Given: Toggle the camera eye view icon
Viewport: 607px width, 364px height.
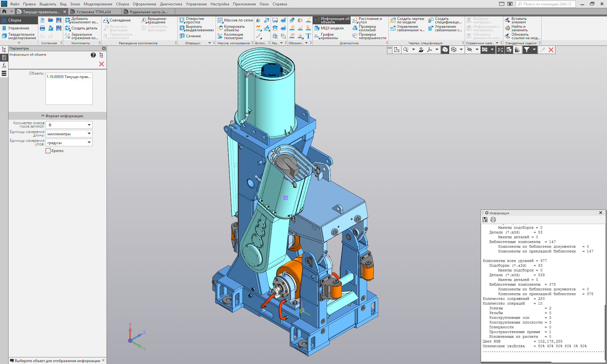Looking at the screenshot, I should pos(485,50).
